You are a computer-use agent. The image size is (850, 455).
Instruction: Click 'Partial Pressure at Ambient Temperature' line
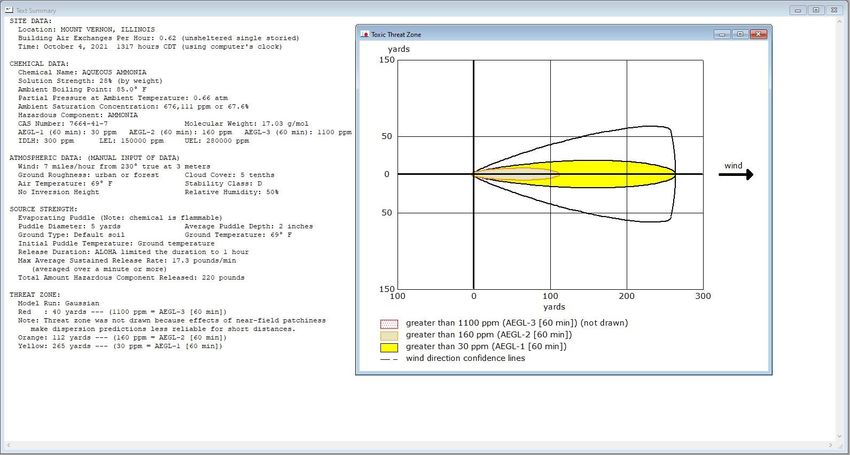point(123,98)
